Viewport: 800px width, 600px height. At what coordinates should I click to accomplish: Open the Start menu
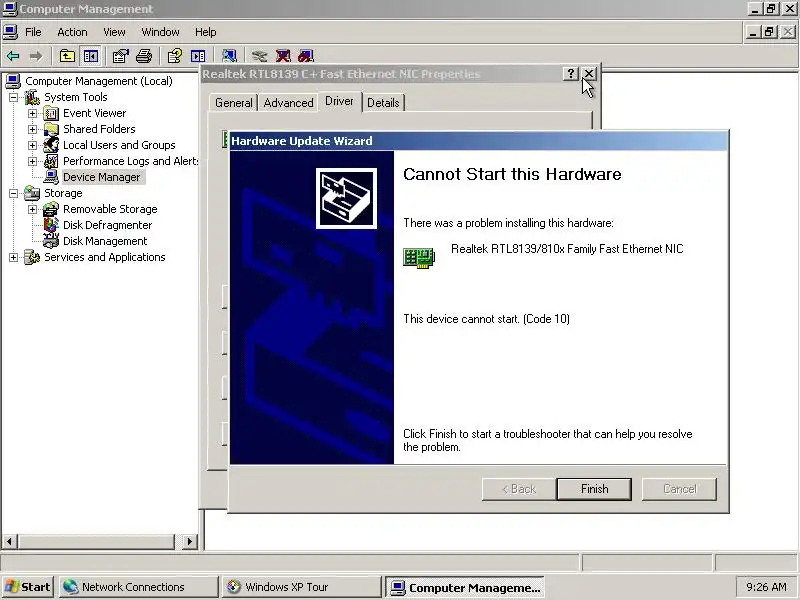pos(28,587)
